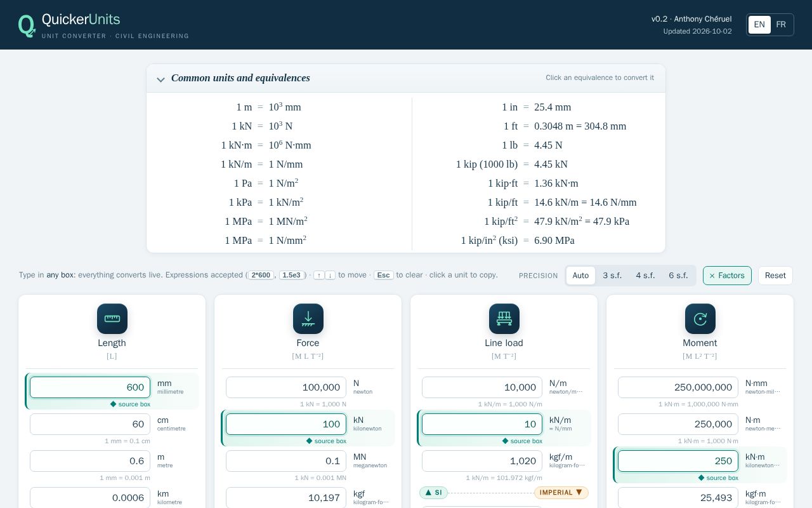Focus the kilonewton input showing 100
This screenshot has height=508, width=812.
[x=286, y=424]
